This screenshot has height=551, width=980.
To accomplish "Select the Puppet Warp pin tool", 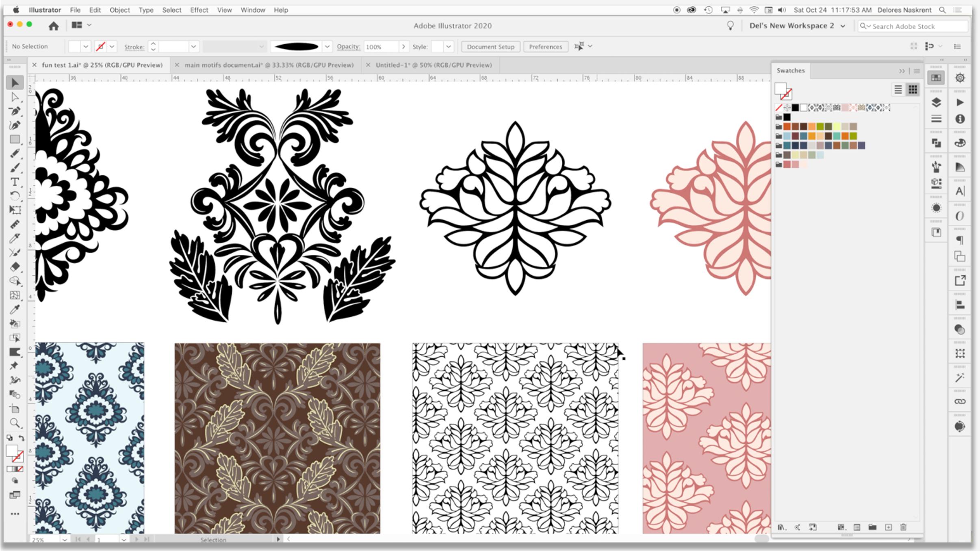I will pos(15,366).
